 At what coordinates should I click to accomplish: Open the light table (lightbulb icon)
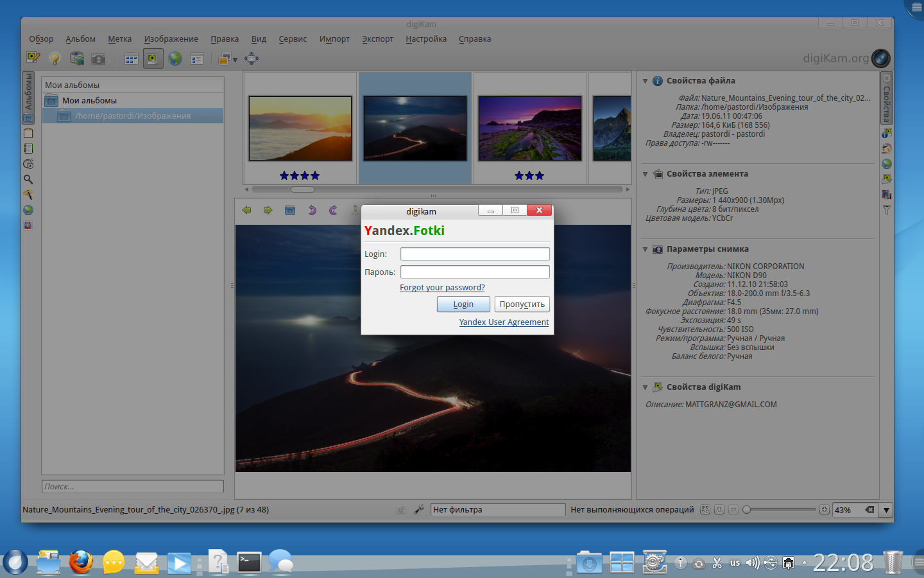[55, 58]
